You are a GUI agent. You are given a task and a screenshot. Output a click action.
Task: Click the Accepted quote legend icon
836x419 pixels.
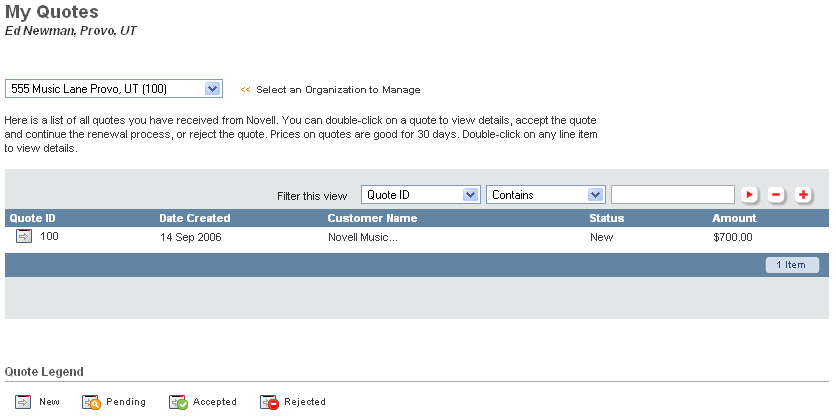coord(179,402)
